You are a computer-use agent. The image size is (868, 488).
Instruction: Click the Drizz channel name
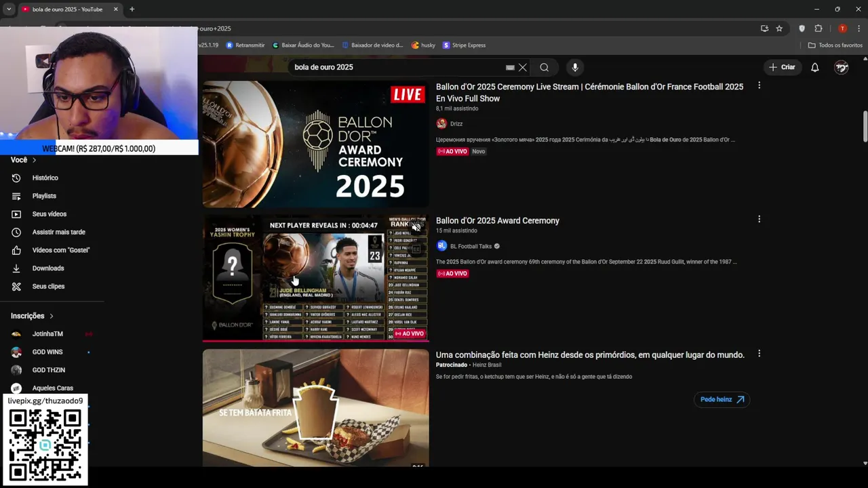tap(456, 124)
